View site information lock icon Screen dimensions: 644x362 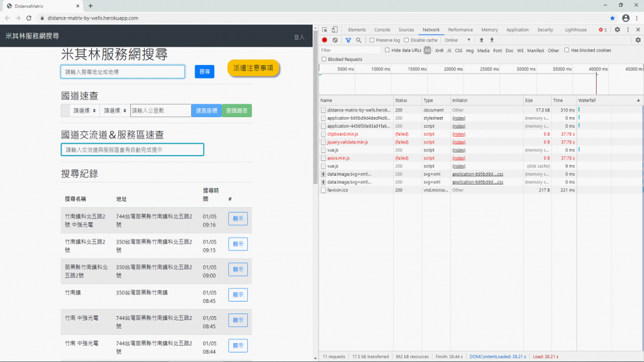coord(42,18)
